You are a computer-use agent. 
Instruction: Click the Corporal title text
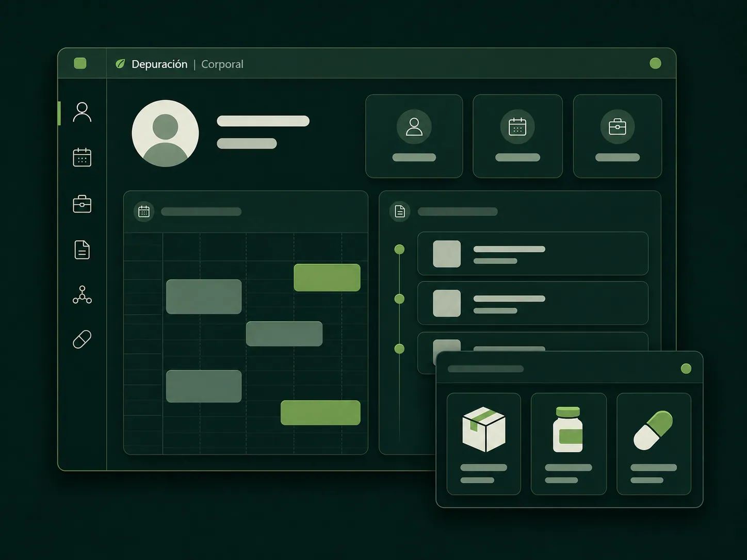point(222,64)
